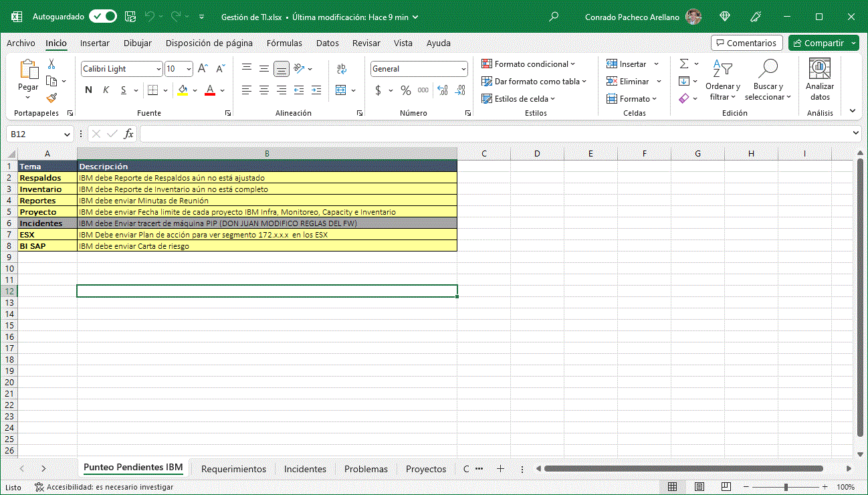This screenshot has width=868, height=495.
Task: Apply thousands separator (000) style
Action: (x=423, y=90)
